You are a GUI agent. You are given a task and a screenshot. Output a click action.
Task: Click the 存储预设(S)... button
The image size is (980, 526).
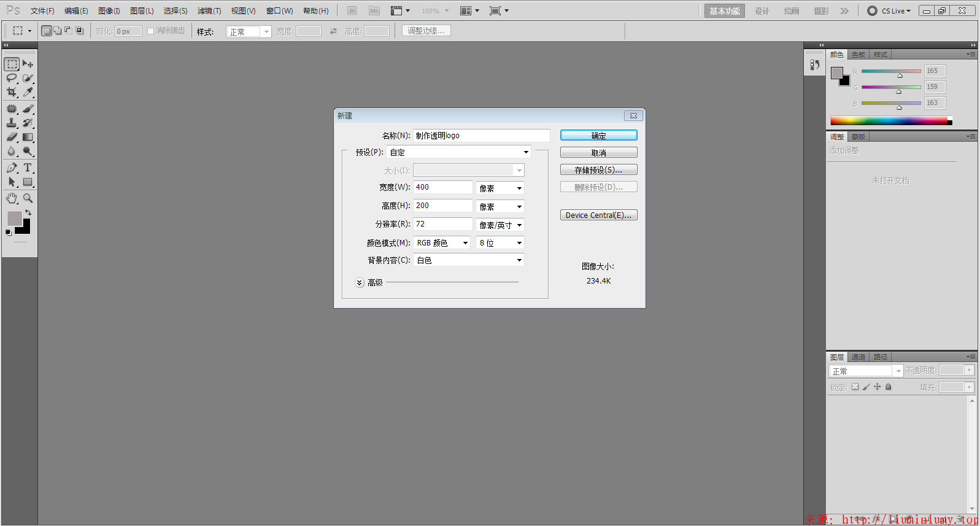pos(598,170)
